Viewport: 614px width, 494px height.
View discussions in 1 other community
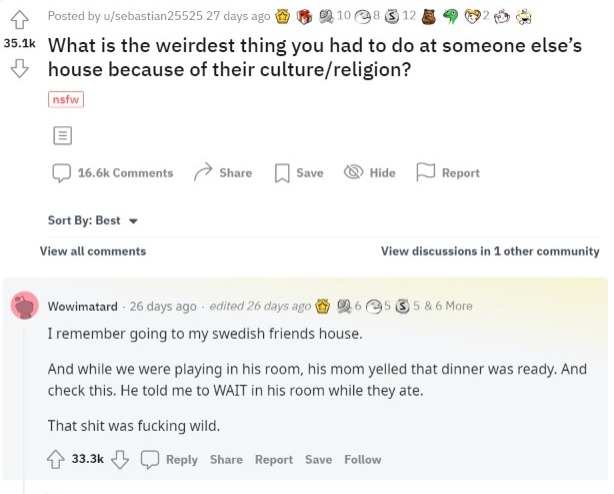(490, 251)
